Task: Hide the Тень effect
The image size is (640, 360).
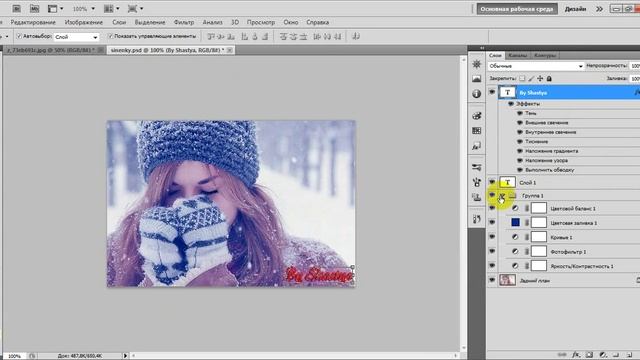Action: (520, 113)
